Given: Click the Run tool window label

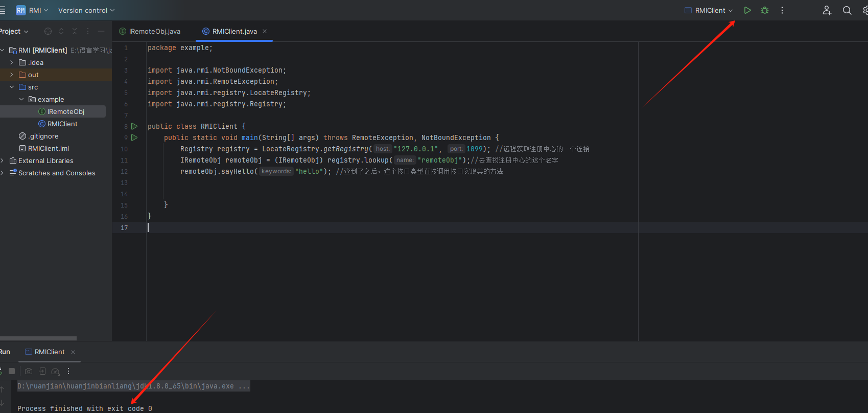Looking at the screenshot, I should (x=5, y=352).
